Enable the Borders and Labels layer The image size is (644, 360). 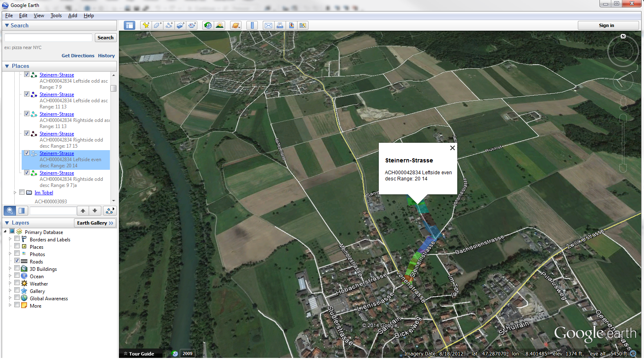point(17,239)
